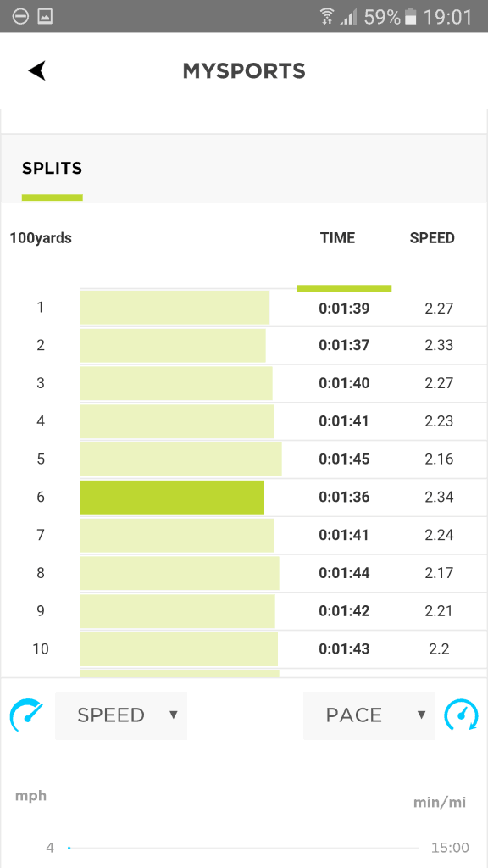Tap the MYSPORTS title

244,71
